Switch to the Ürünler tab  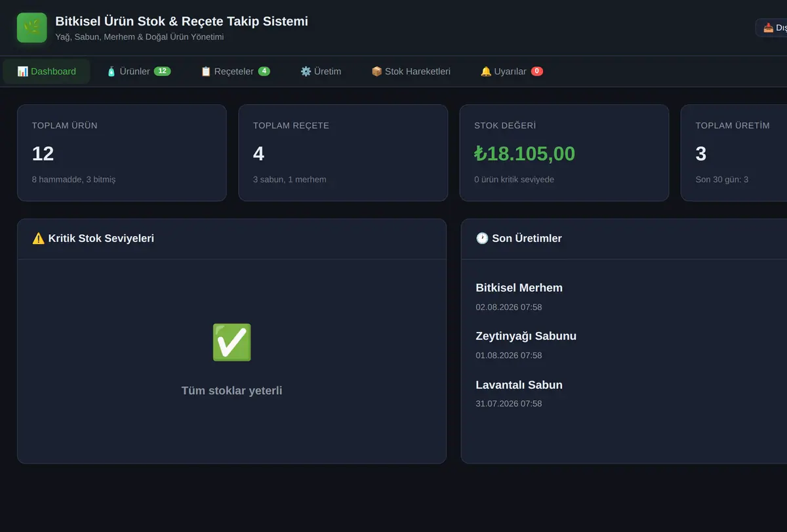[138, 72]
